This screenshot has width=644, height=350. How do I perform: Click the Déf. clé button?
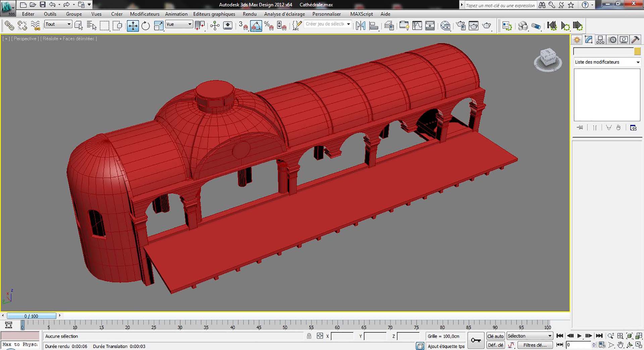click(495, 345)
